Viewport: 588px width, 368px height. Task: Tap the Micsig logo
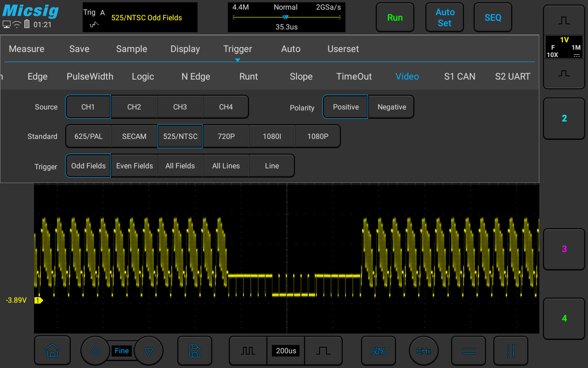31,10
